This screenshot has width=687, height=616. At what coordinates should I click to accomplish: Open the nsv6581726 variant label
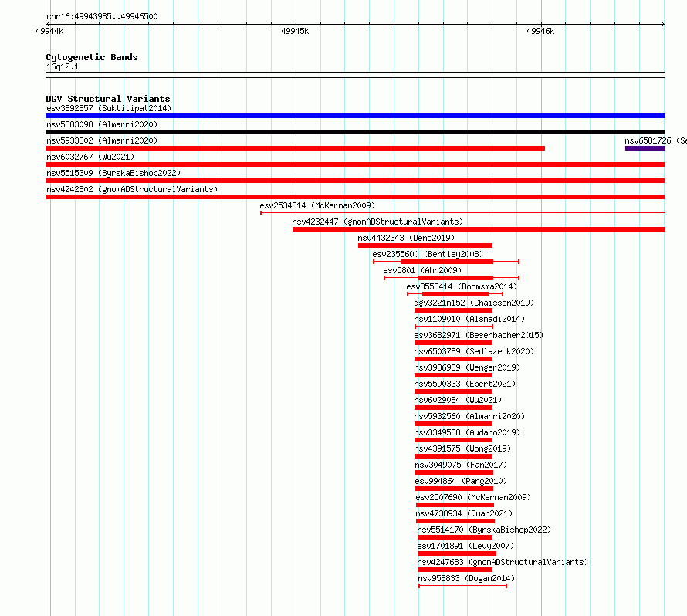coord(655,140)
